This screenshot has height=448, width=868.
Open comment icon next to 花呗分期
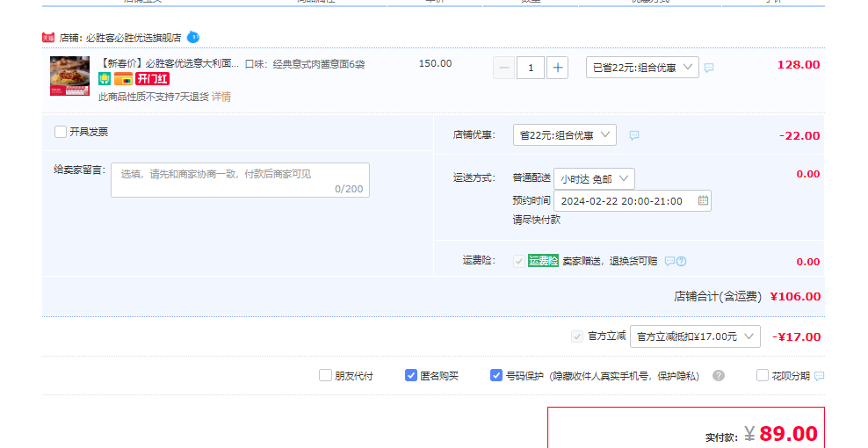(x=820, y=376)
